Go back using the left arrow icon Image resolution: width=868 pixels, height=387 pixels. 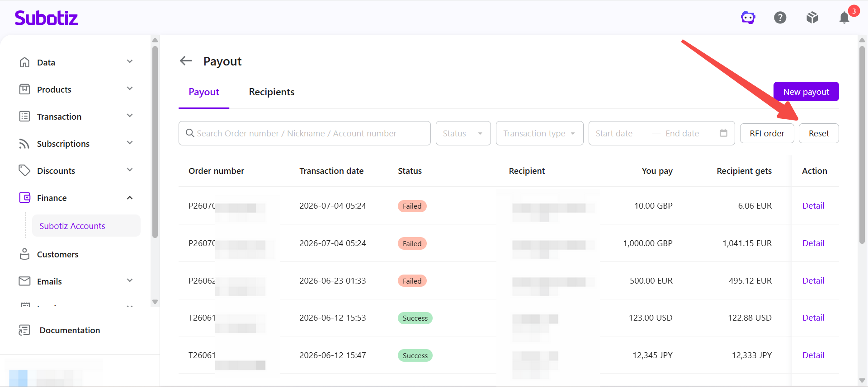(x=186, y=61)
